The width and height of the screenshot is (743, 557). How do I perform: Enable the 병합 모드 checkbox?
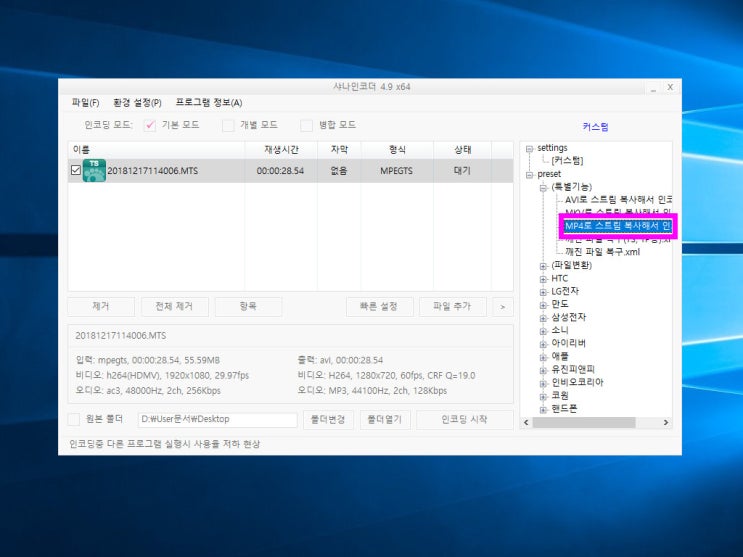(307, 125)
